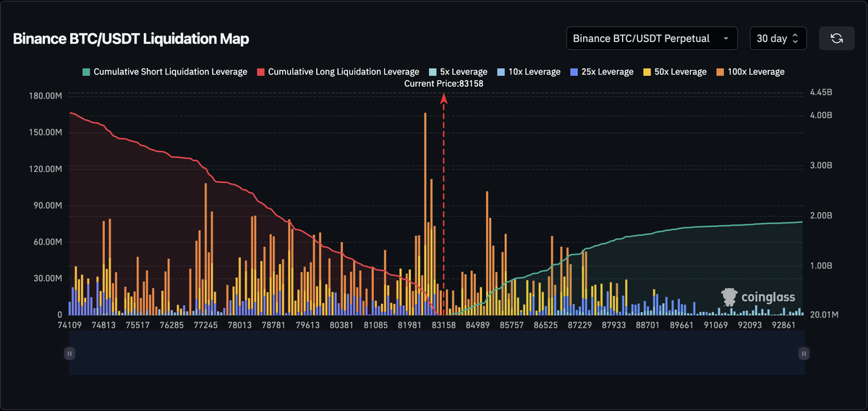The image size is (868, 411).
Task: Click the chart title Binance BTC/USDT Liquidation Map
Action: (131, 39)
